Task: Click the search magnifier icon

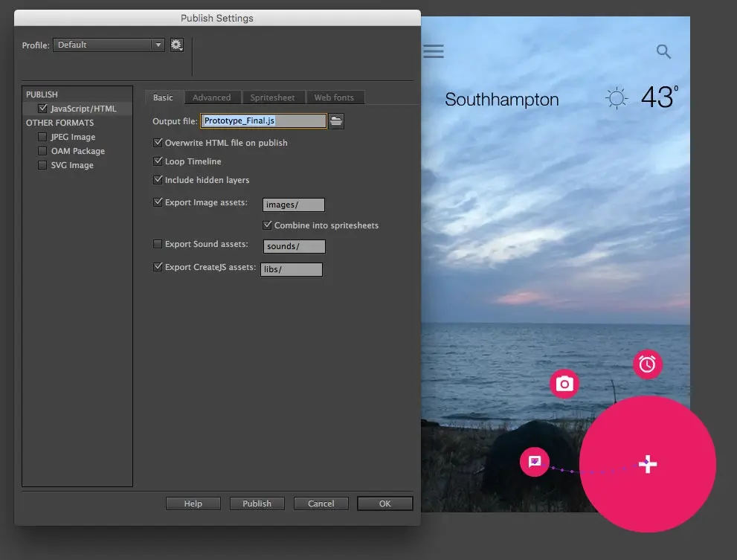Action: coord(663,52)
